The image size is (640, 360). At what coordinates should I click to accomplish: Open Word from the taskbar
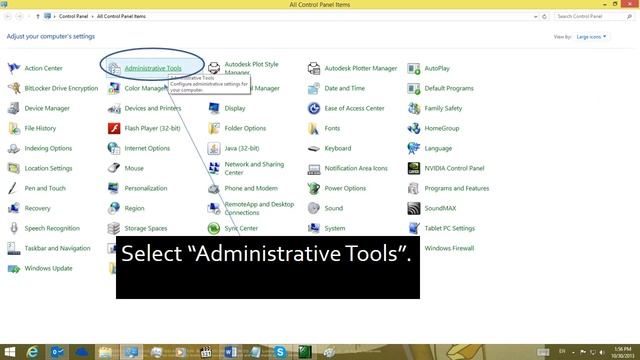230,352
